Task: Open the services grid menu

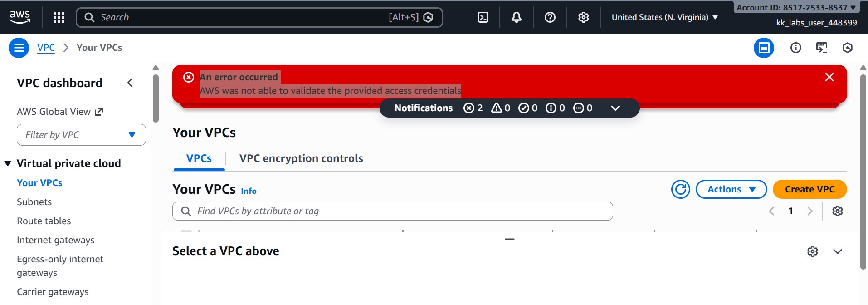Action: pos(59,17)
